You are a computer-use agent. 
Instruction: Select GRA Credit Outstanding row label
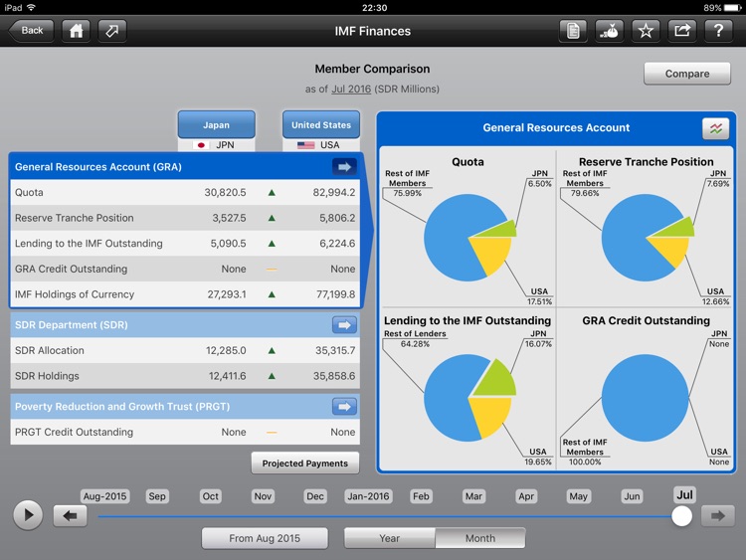71,269
